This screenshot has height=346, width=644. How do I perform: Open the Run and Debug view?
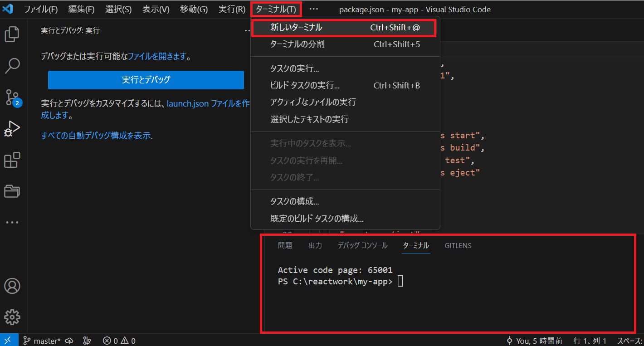pyautogui.click(x=12, y=129)
